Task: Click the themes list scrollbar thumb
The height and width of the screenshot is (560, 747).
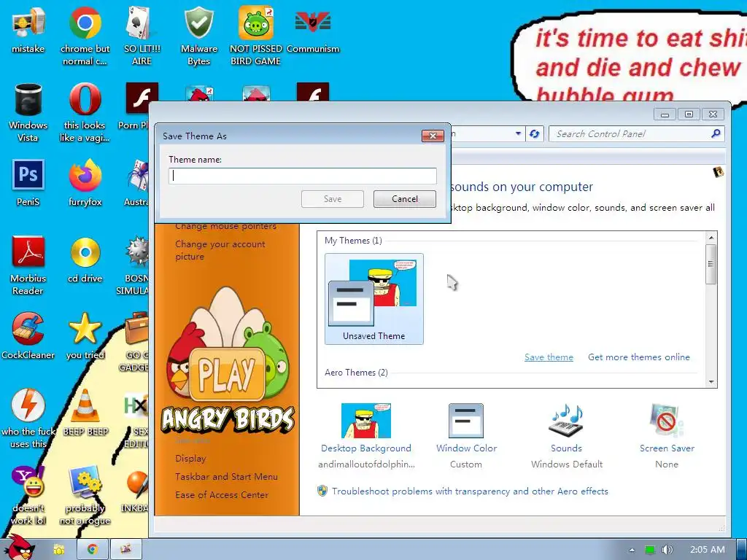Action: pyautogui.click(x=711, y=264)
